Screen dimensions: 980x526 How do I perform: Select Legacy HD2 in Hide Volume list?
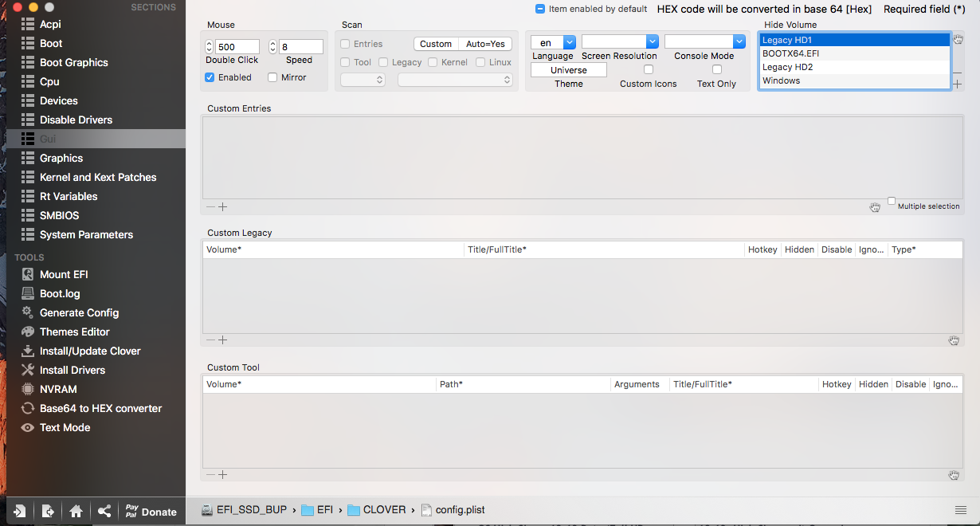point(854,67)
